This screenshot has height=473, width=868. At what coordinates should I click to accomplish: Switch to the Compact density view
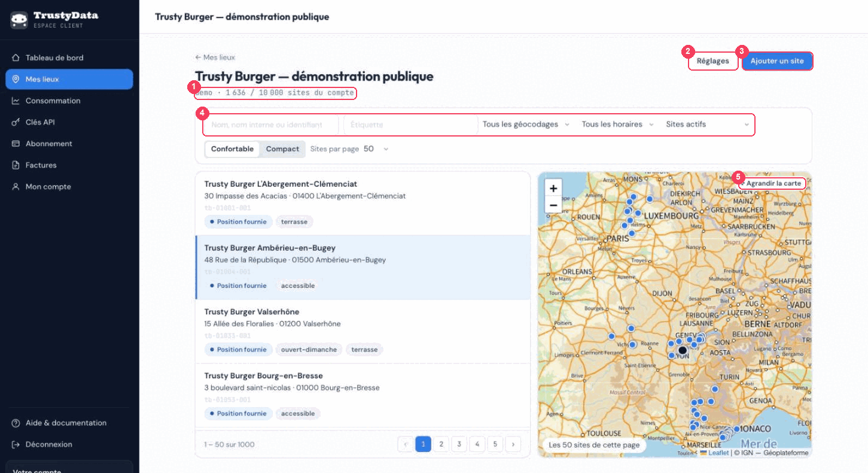(x=282, y=149)
